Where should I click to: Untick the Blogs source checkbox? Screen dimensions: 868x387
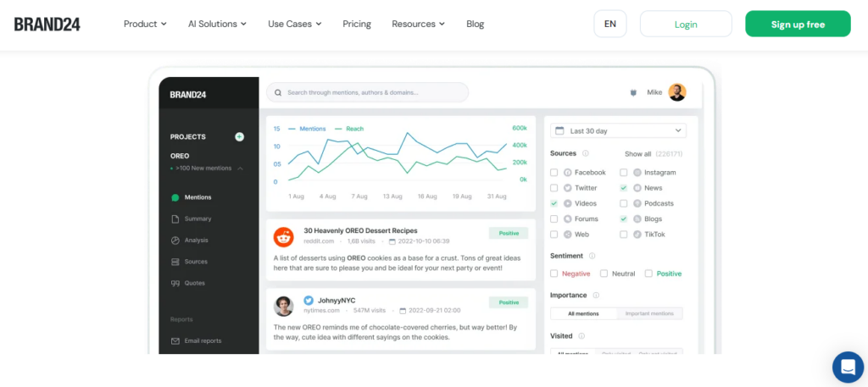click(x=623, y=219)
